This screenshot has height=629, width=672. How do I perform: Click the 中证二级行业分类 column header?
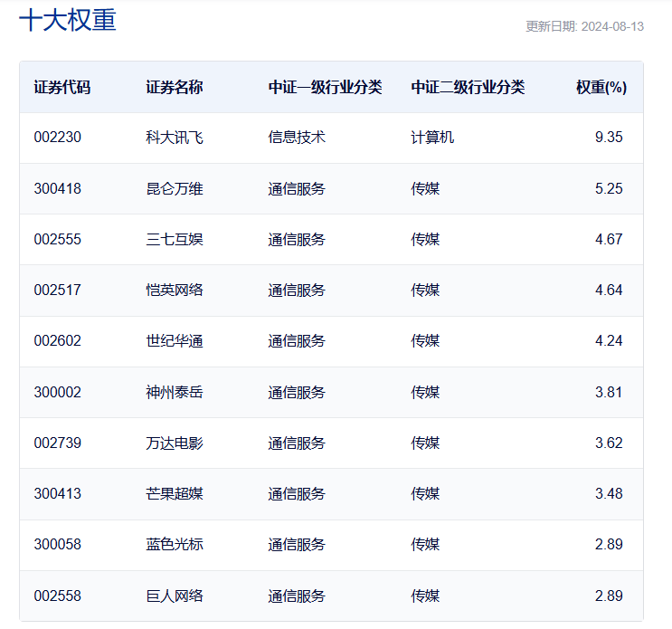pyautogui.click(x=468, y=87)
